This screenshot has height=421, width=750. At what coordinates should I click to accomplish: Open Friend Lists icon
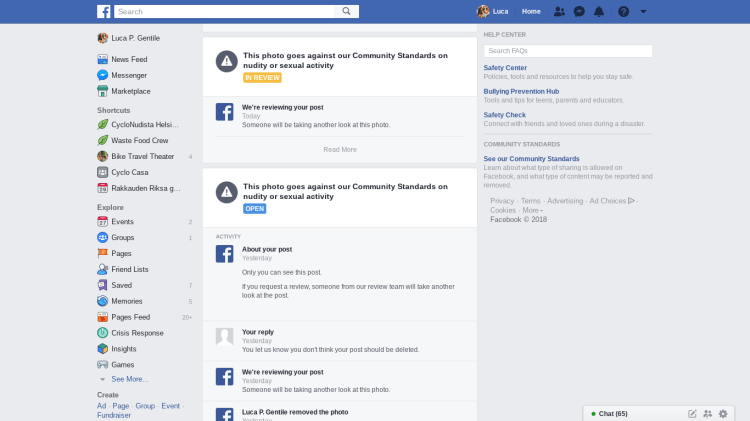[x=102, y=269]
